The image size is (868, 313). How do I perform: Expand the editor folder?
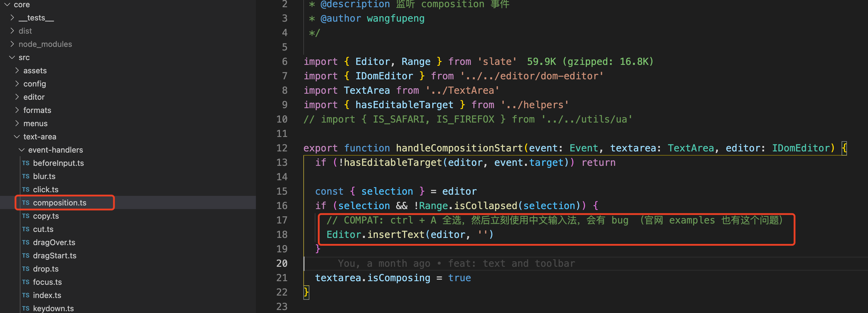(x=34, y=97)
